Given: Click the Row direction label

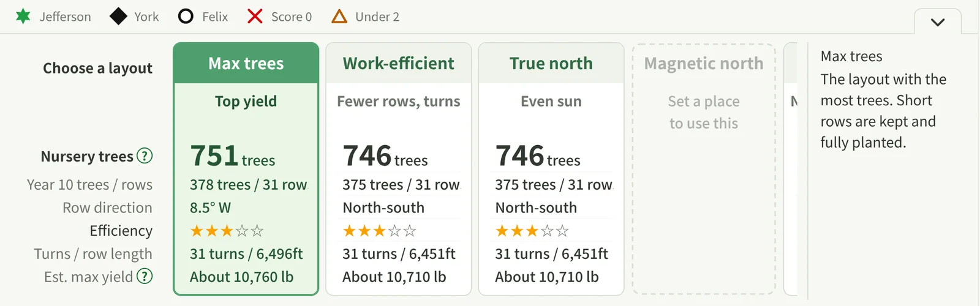Looking at the screenshot, I should (107, 208).
